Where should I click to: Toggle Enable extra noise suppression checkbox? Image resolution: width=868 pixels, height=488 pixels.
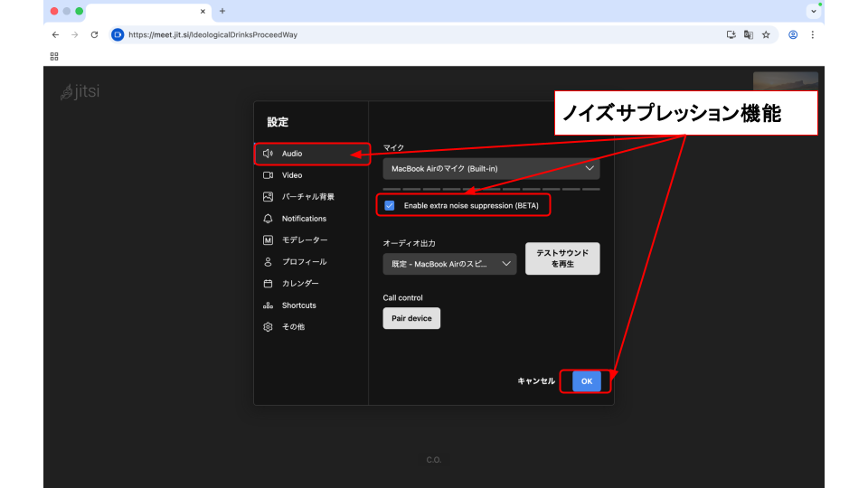tap(390, 206)
